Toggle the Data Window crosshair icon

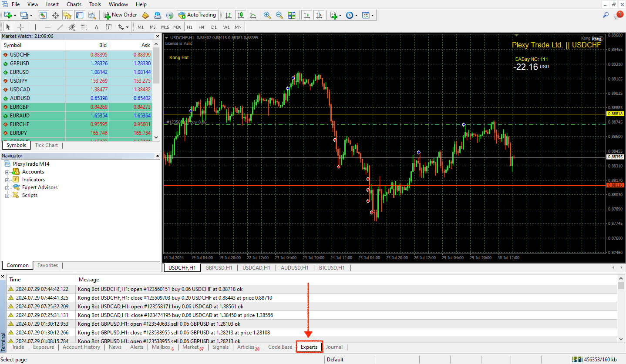(55, 15)
